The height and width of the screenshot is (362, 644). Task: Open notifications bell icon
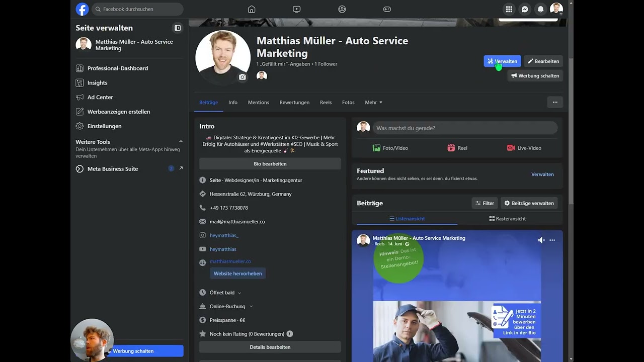541,9
